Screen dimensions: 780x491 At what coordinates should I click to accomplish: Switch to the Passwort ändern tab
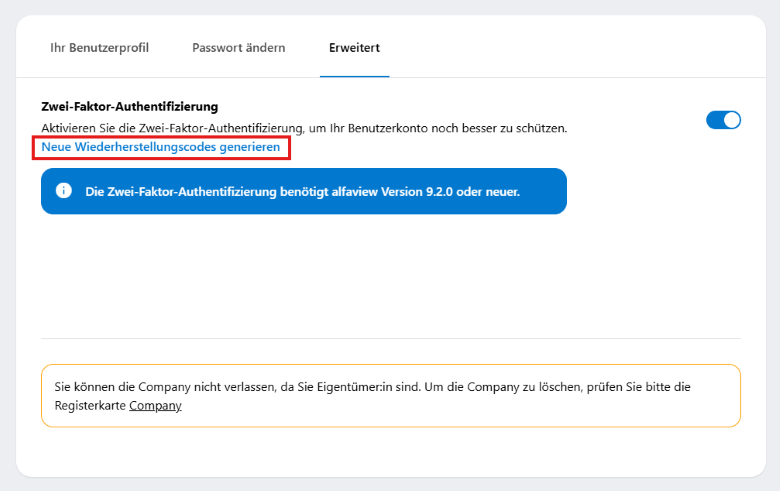pyautogui.click(x=238, y=48)
